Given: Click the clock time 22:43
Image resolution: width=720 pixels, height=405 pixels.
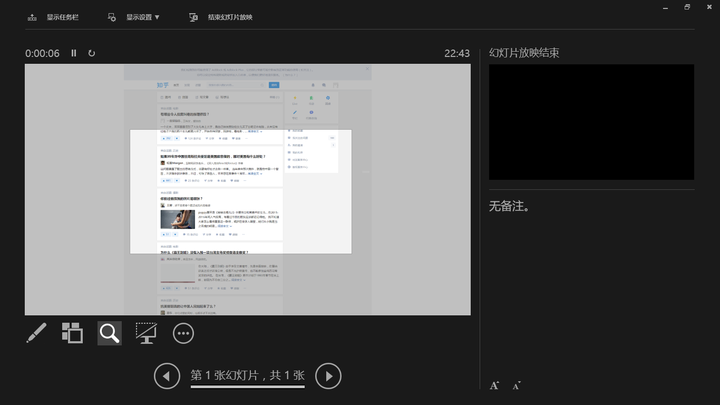Looking at the screenshot, I should pos(457,53).
